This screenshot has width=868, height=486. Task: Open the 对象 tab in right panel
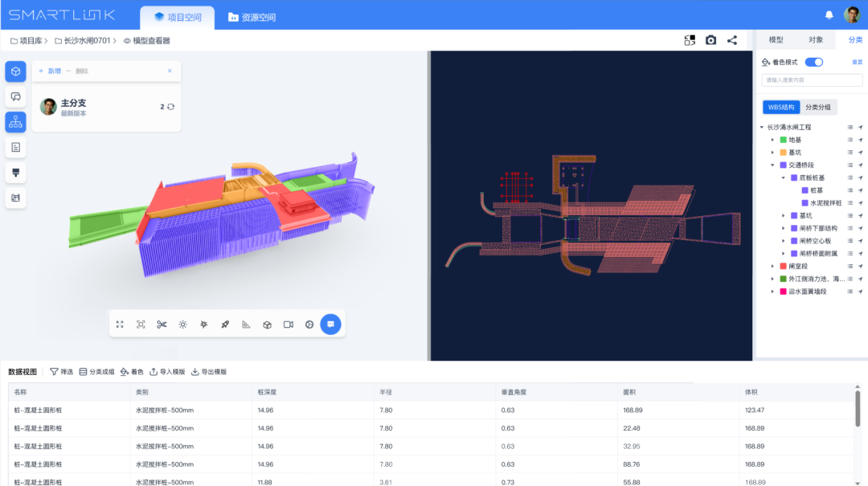tap(816, 40)
